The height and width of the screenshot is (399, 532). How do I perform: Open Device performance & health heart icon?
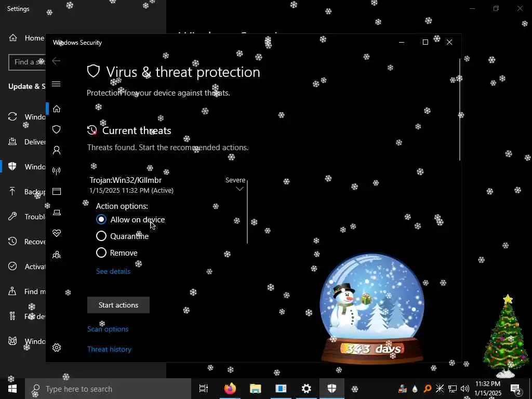[x=57, y=233]
